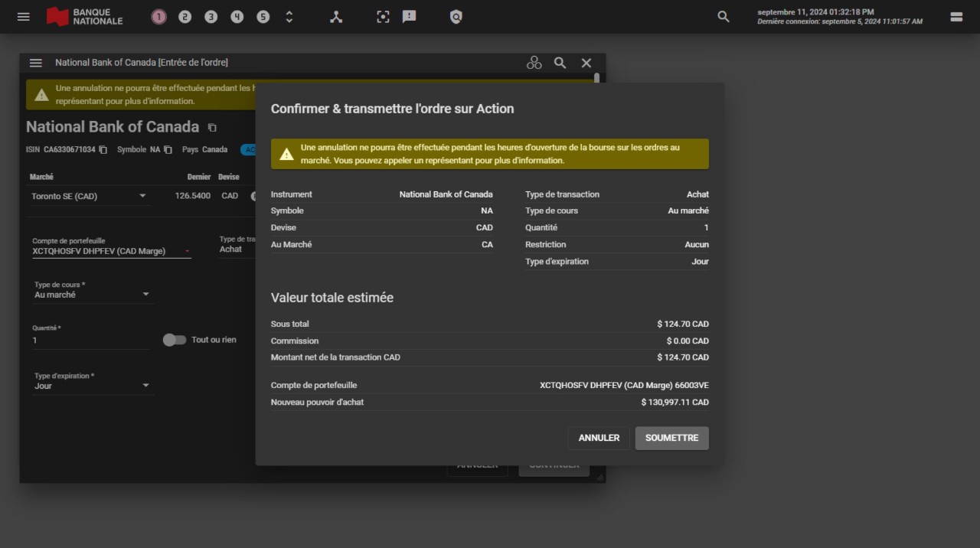
Task: Copy the ISIN CA6330671034
Action: coord(103,149)
